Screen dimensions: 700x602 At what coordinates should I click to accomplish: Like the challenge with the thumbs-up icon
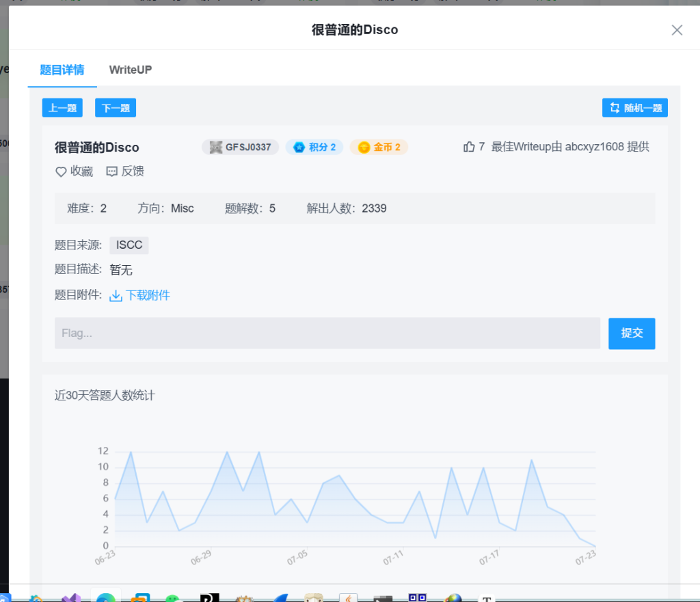[469, 147]
